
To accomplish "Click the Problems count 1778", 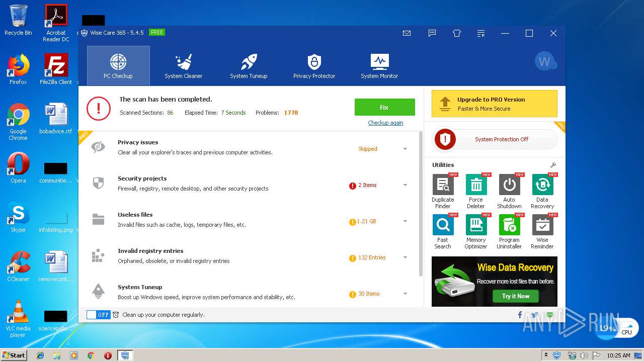I will pos(291,113).
